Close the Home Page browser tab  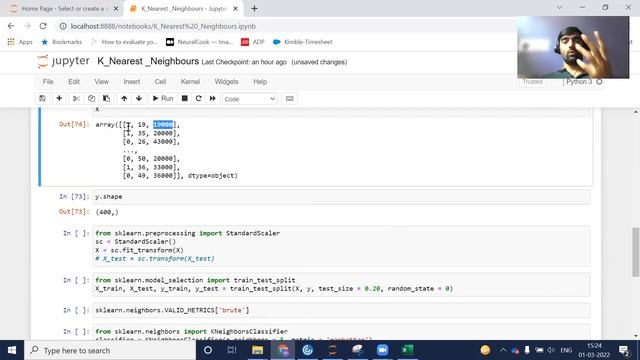116,8
